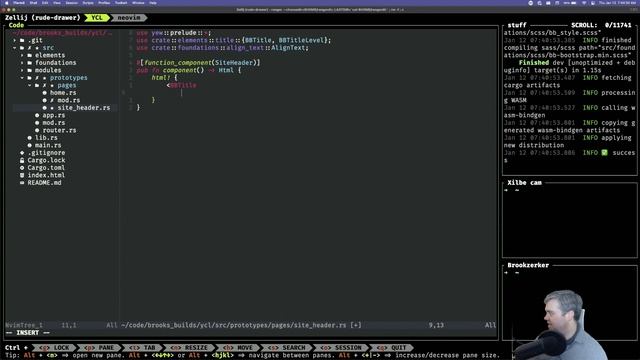Click the app.rs file icon
This screenshot has width=640, height=360.
(x=37, y=116)
